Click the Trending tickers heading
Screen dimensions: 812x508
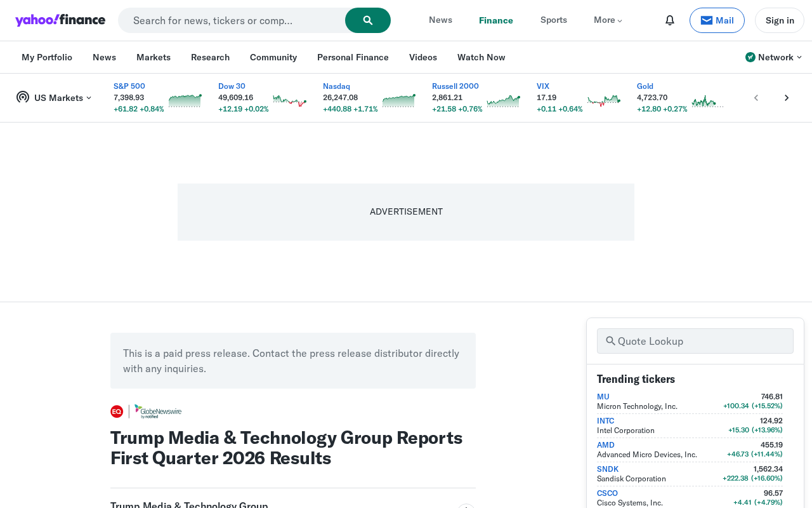point(636,379)
